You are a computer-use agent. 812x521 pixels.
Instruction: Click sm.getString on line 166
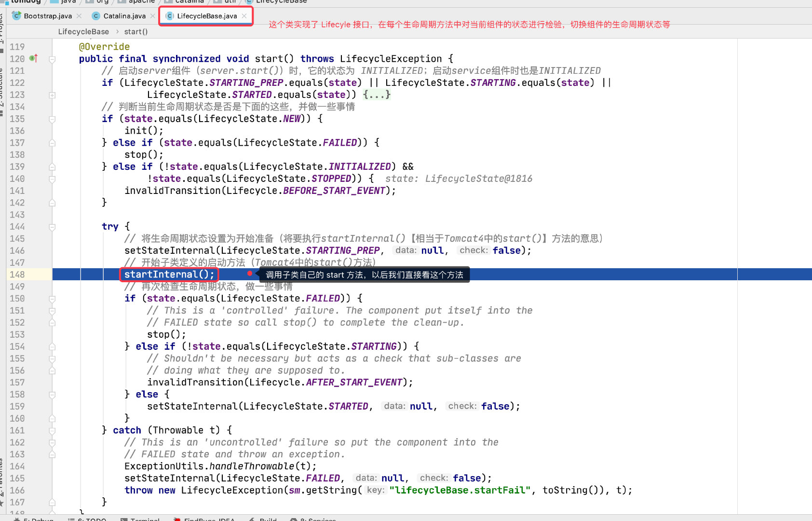click(x=323, y=490)
